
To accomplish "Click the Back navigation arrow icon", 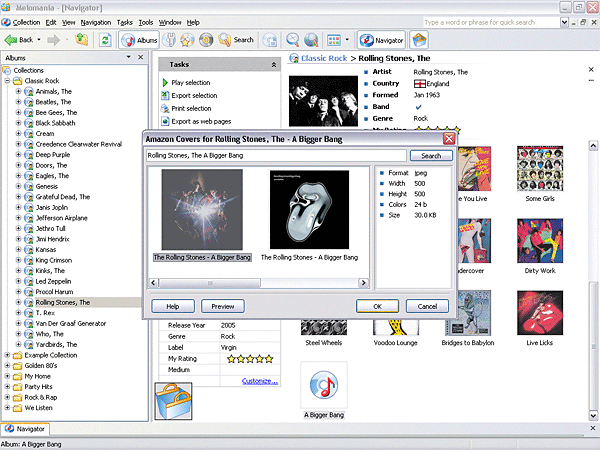I will pyautogui.click(x=12, y=40).
